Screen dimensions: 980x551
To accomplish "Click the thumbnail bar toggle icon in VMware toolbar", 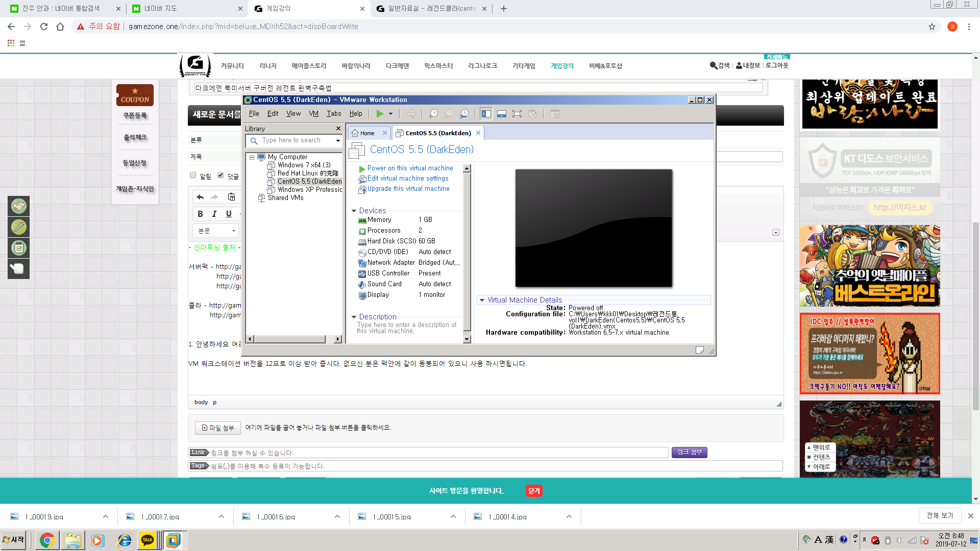I will (x=502, y=114).
